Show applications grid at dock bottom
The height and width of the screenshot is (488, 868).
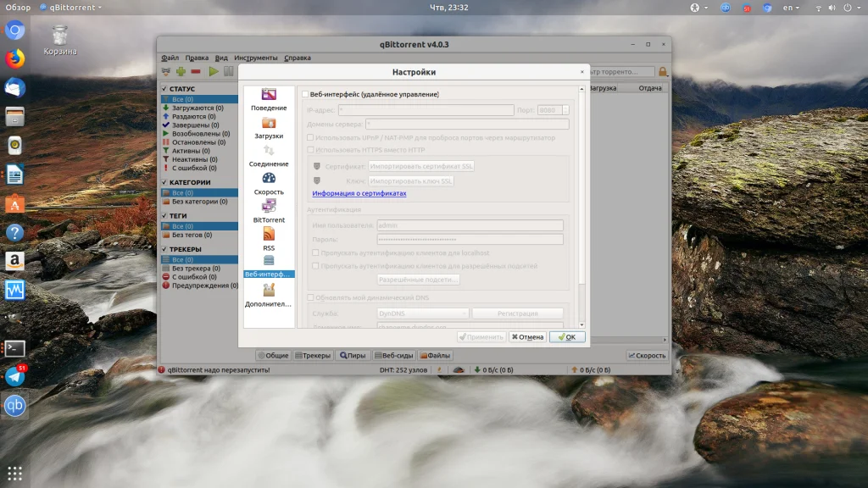15,473
